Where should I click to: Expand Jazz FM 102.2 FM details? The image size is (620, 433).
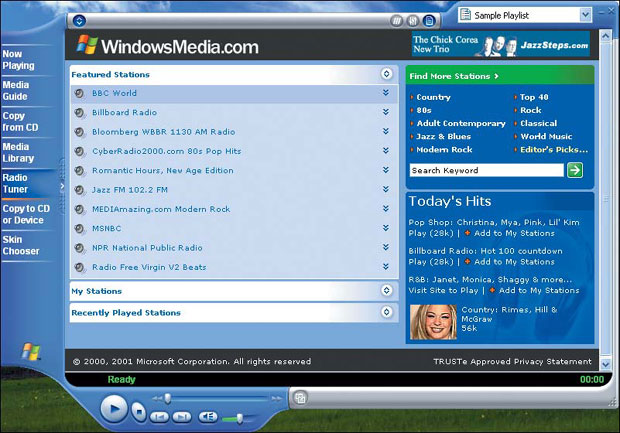tap(386, 189)
